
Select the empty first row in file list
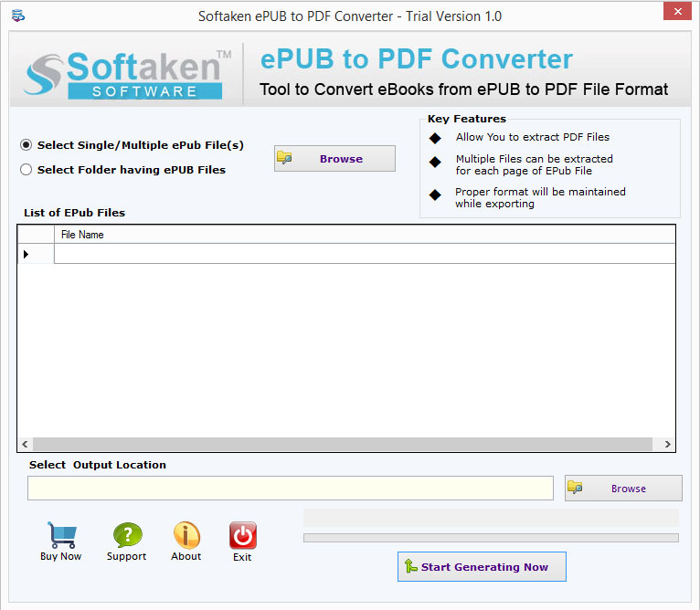364,254
